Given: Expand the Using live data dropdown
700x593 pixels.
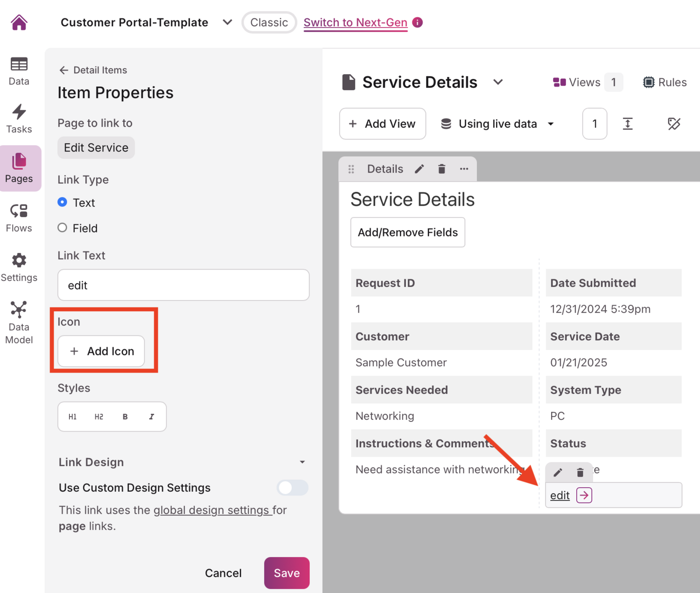Looking at the screenshot, I should [551, 124].
